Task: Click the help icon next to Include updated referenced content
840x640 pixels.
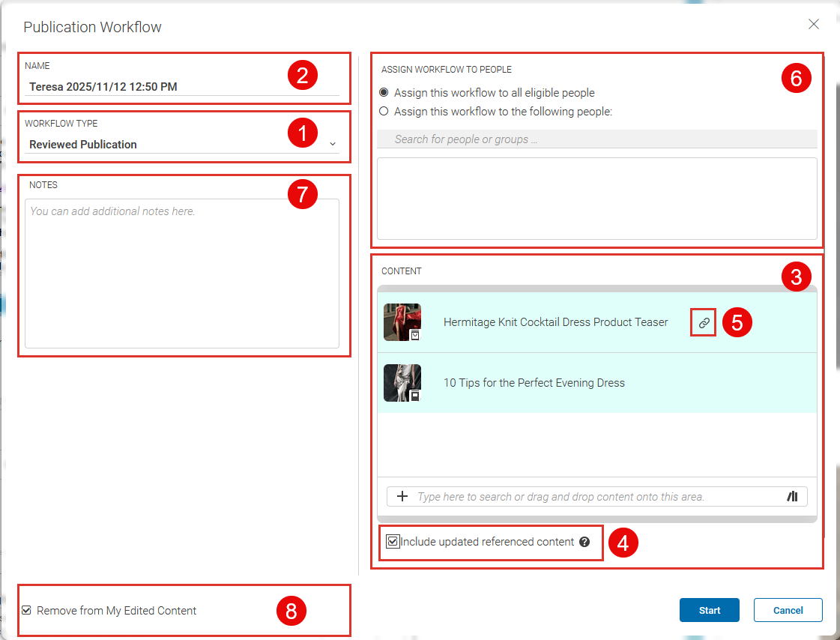Action: [x=584, y=541]
